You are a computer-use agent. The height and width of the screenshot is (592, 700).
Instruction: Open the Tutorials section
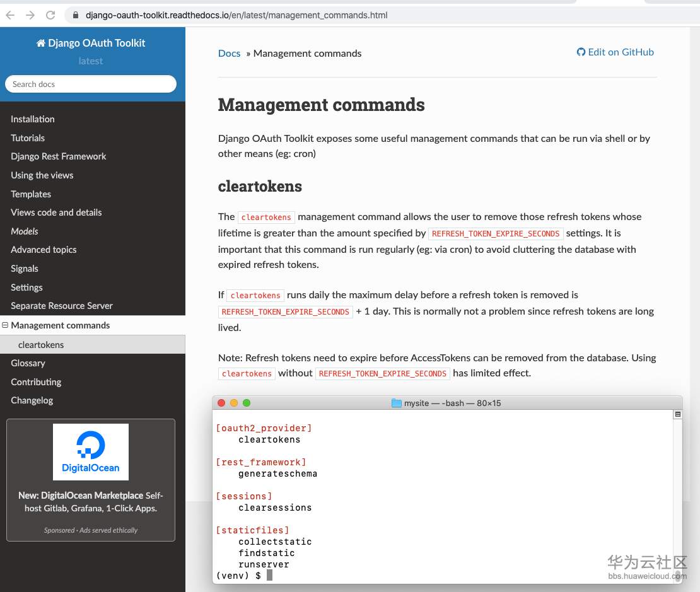tap(28, 138)
